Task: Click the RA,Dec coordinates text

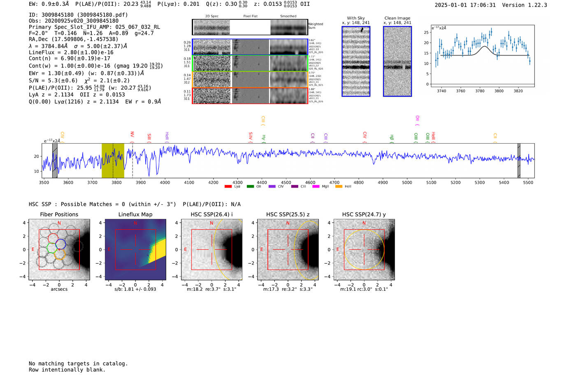Action: tap(74, 39)
